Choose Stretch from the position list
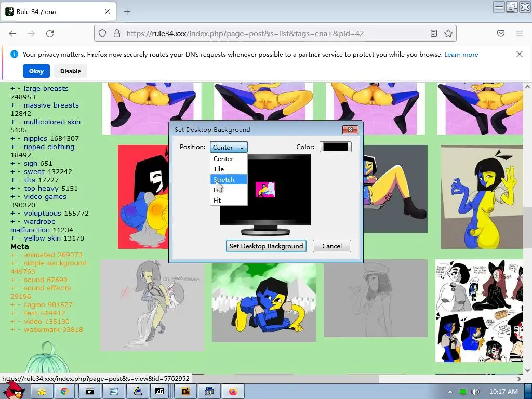Image resolution: width=532 pixels, height=399 pixels. (x=229, y=179)
